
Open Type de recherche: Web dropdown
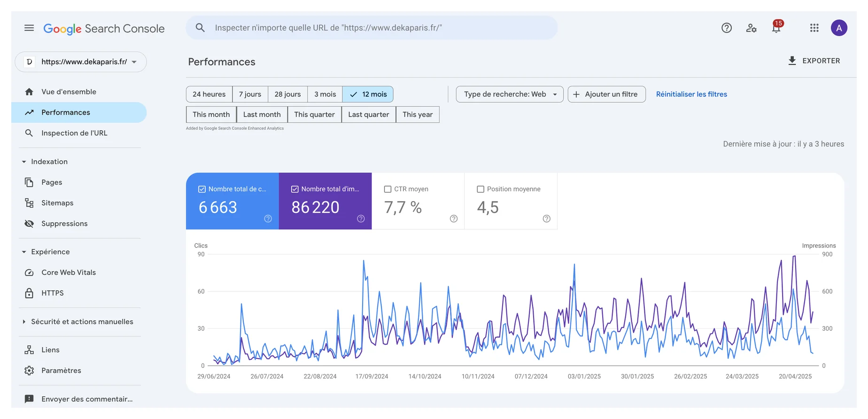[510, 94]
